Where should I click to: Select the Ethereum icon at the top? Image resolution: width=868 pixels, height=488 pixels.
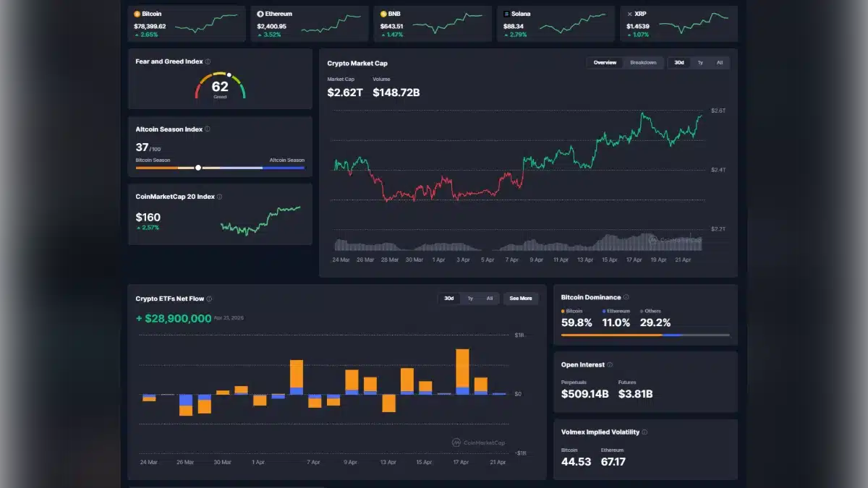(260, 13)
